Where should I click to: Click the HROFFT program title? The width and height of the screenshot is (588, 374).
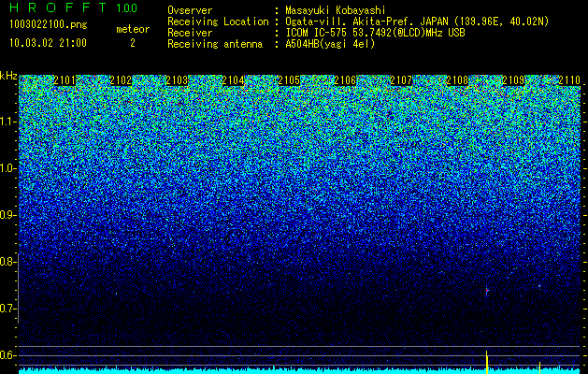(58, 7)
